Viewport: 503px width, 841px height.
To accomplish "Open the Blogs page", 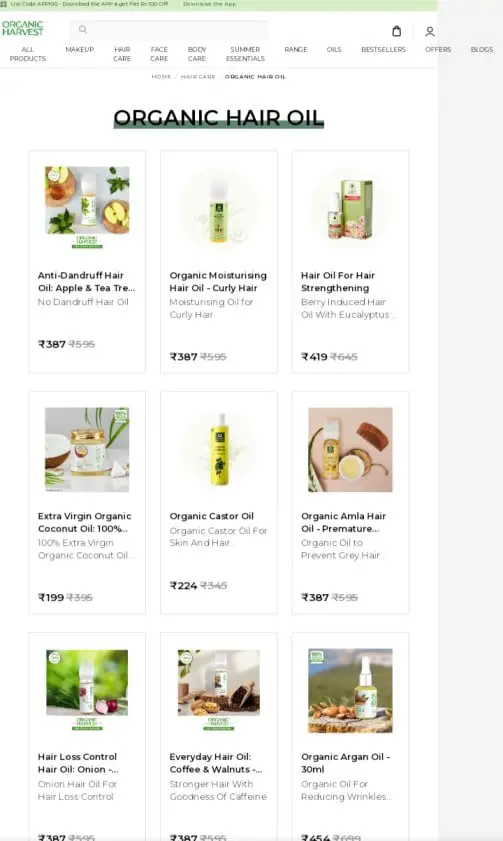I will (x=482, y=49).
